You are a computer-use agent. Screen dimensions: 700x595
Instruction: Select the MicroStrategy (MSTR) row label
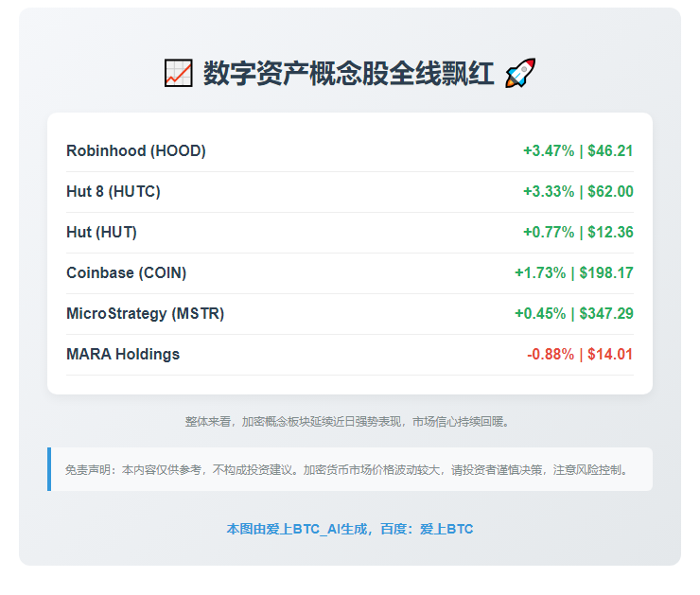pos(145,313)
